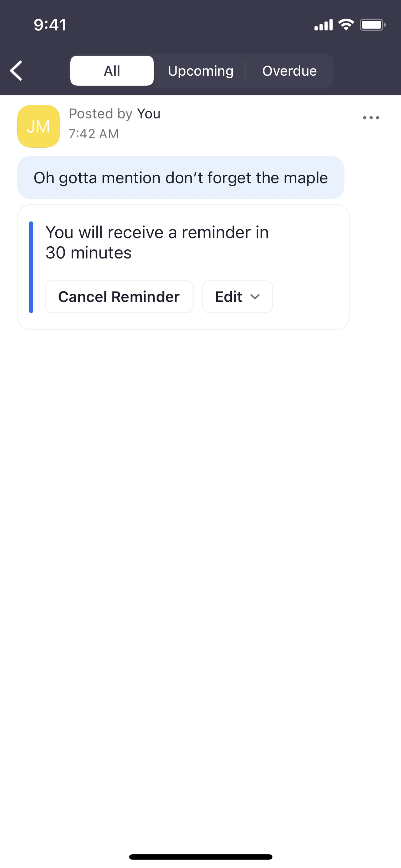Tap the 'don't forget the maple' message bubble
The width and height of the screenshot is (401, 868).
181,177
